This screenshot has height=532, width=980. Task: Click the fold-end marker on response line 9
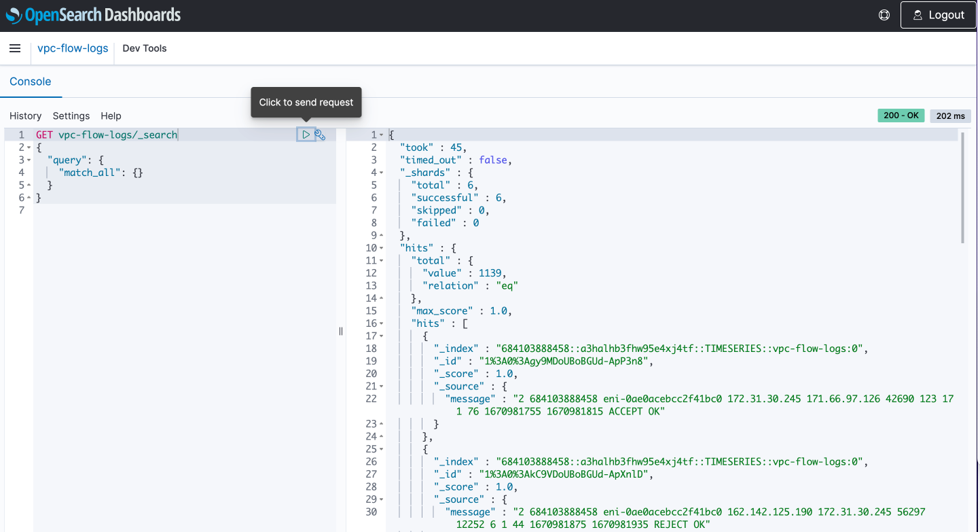(381, 236)
